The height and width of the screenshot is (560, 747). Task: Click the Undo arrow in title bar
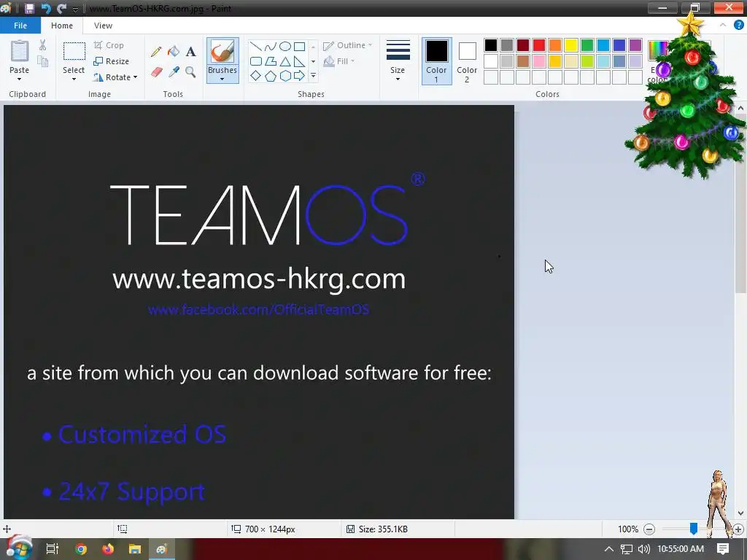[x=46, y=8]
